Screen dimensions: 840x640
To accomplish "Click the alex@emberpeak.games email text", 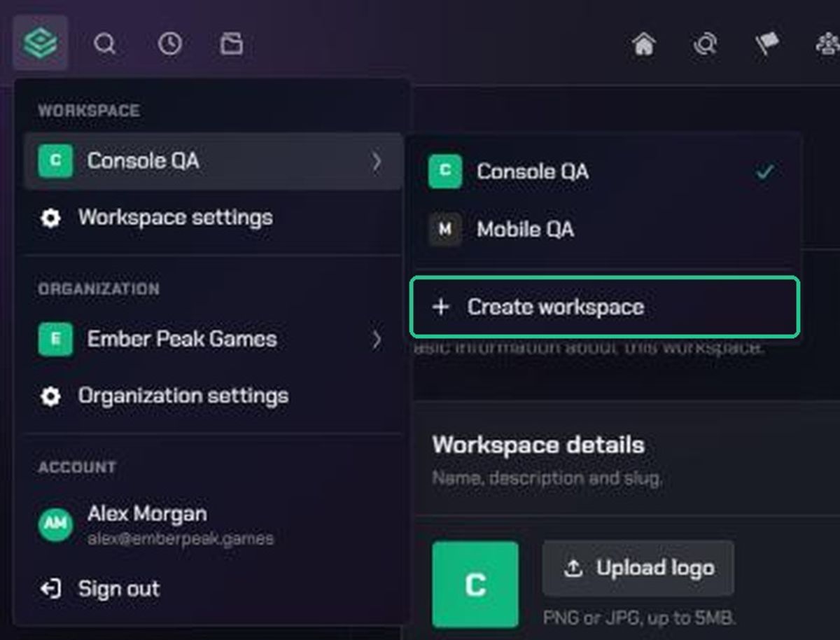I will [181, 539].
